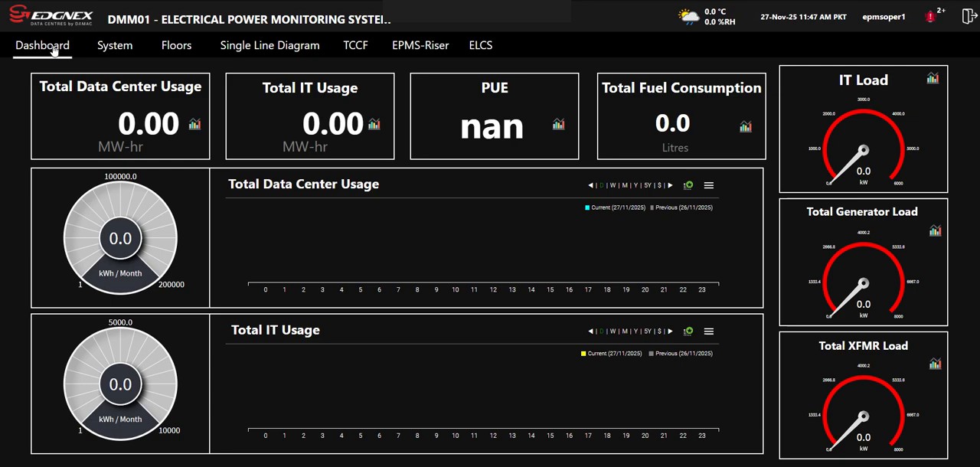Click the Edgnex logo in the header
The height and width of the screenshot is (467, 980).
51,15
